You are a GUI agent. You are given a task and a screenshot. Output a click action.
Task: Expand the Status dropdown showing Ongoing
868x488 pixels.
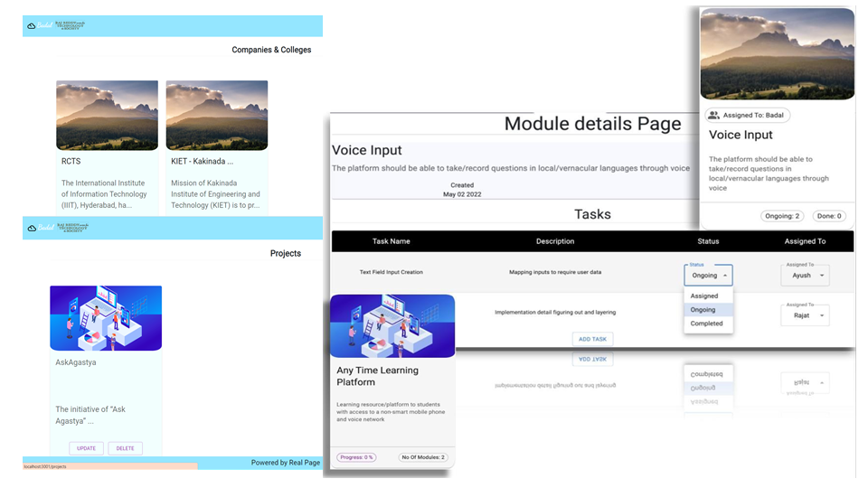708,276
